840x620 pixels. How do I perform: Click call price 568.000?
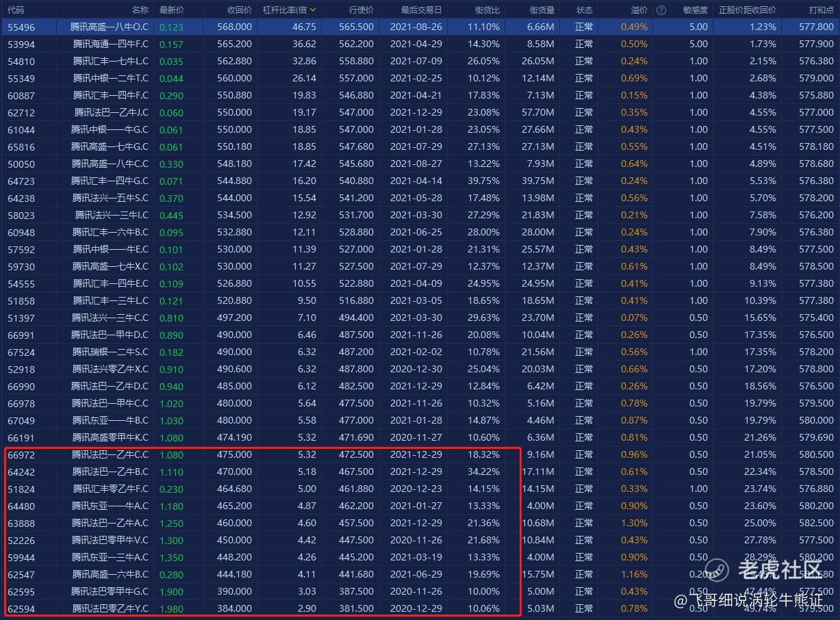[234, 27]
